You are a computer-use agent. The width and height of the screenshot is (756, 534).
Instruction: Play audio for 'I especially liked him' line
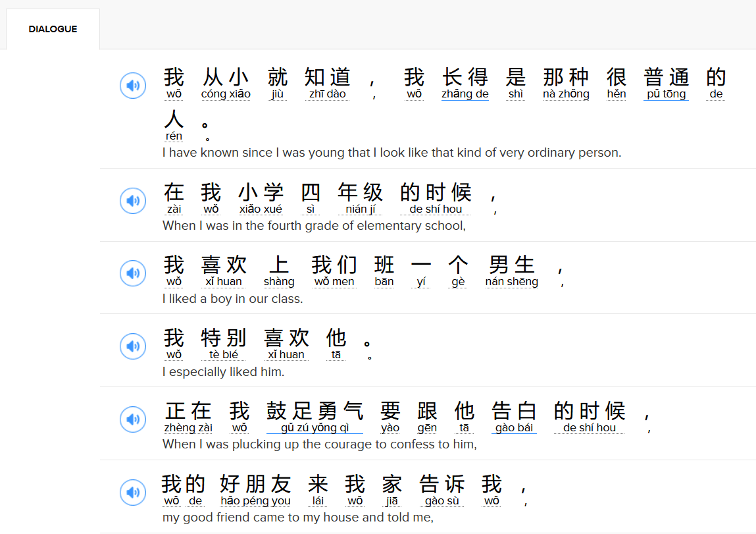(x=133, y=346)
